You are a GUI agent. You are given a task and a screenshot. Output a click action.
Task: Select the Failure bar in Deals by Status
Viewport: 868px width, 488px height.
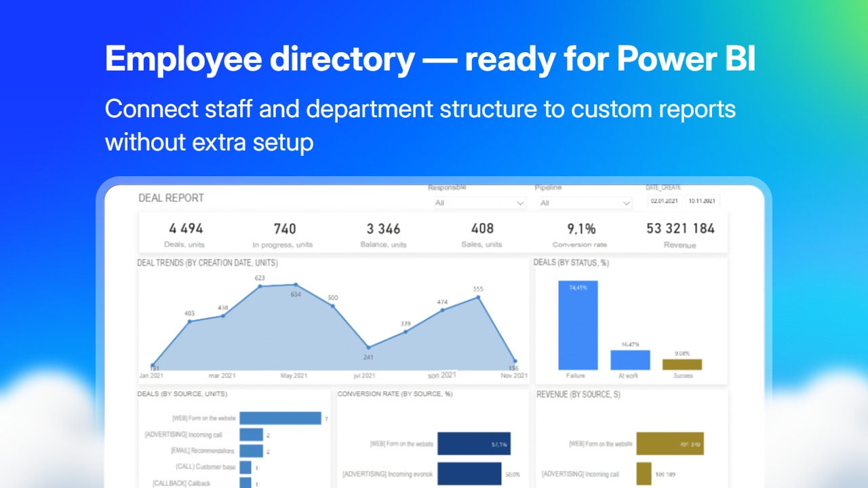578,325
